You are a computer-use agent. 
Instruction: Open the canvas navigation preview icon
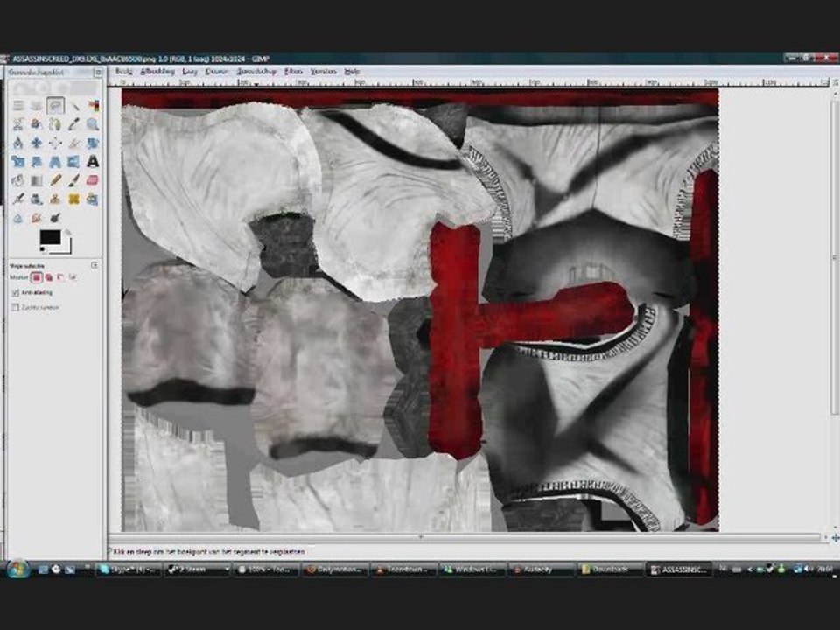click(x=835, y=538)
